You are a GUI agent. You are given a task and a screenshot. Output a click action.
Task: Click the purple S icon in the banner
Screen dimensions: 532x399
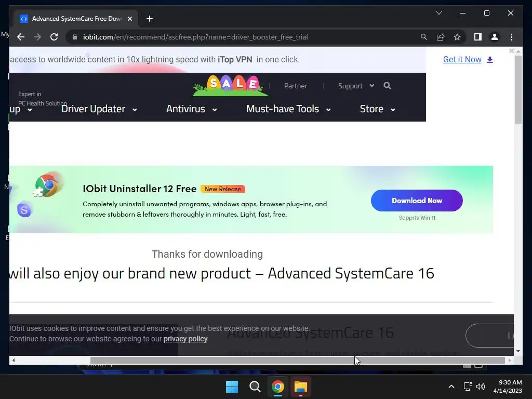(24, 210)
